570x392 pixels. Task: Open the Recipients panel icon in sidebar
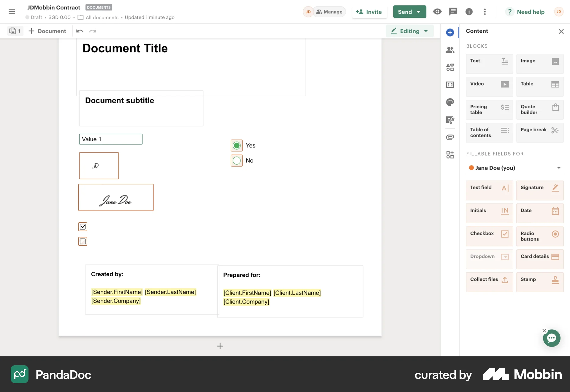[450, 50]
